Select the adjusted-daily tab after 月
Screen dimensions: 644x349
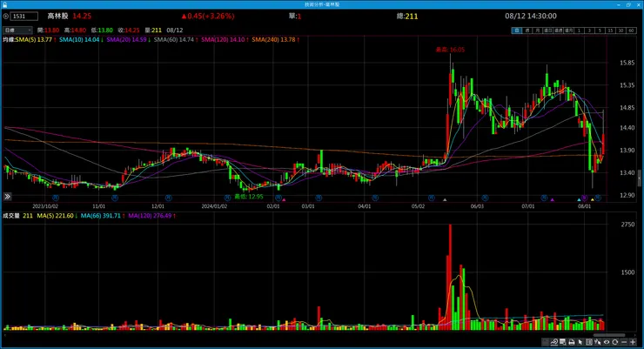click(548, 30)
